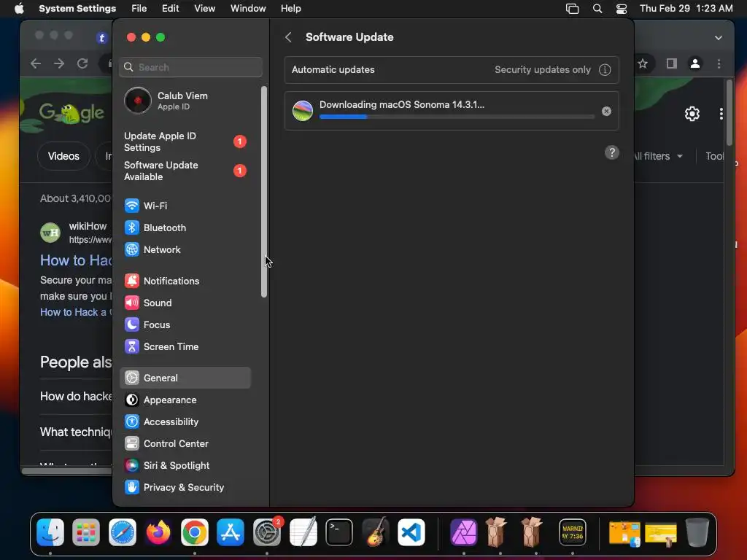Open App Store from the Dock

231,532
